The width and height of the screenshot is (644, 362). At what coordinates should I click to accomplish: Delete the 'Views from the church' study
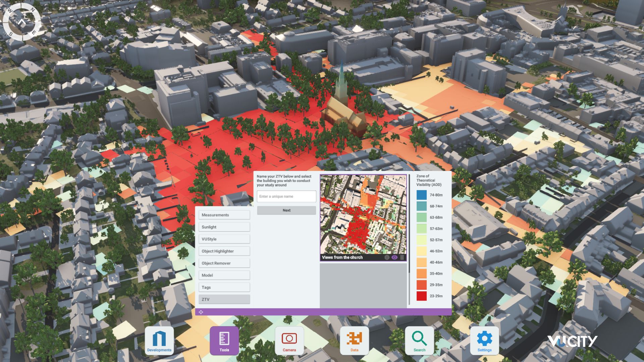point(402,257)
